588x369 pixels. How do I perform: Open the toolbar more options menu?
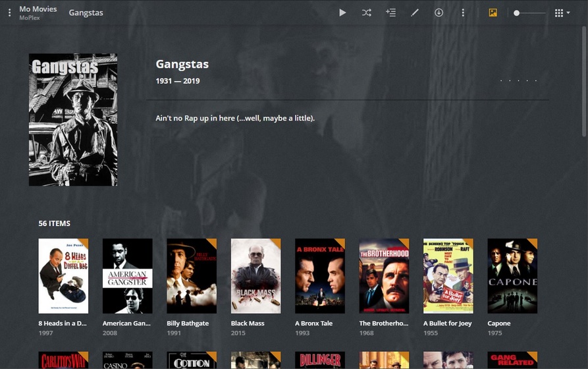click(x=463, y=13)
